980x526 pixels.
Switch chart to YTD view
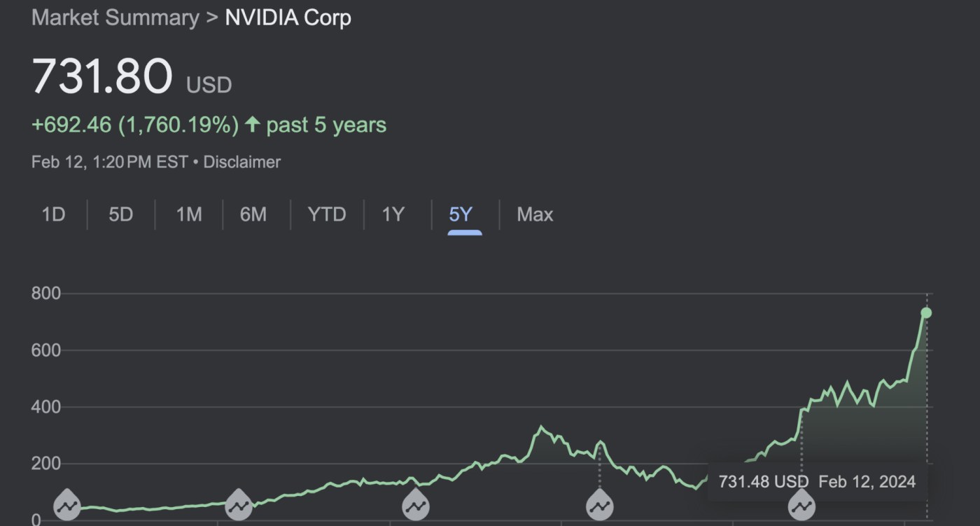327,214
